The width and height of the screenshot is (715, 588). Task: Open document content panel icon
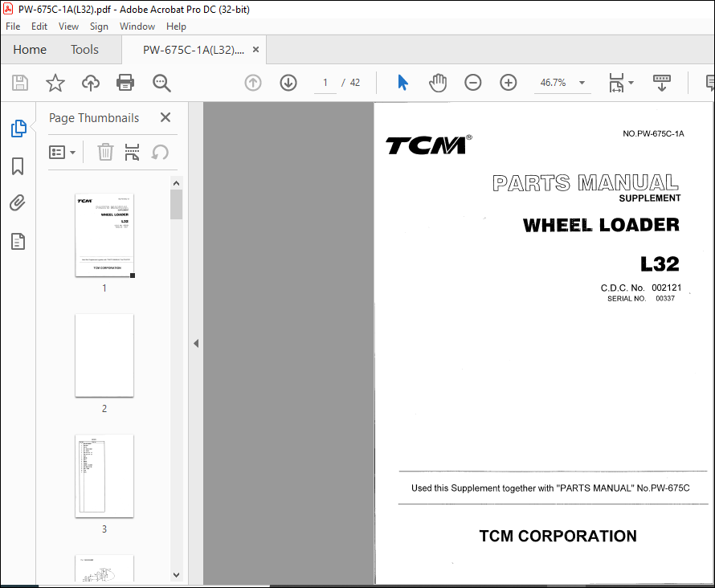(18, 242)
